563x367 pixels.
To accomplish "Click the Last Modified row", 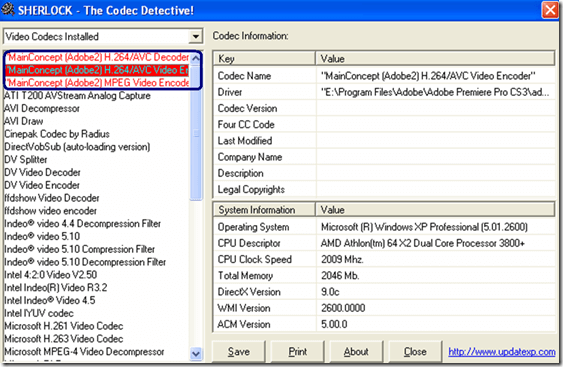I will 384,141.
